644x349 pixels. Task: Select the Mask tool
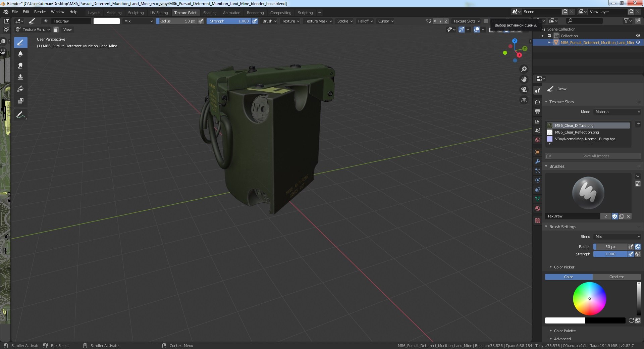20,101
